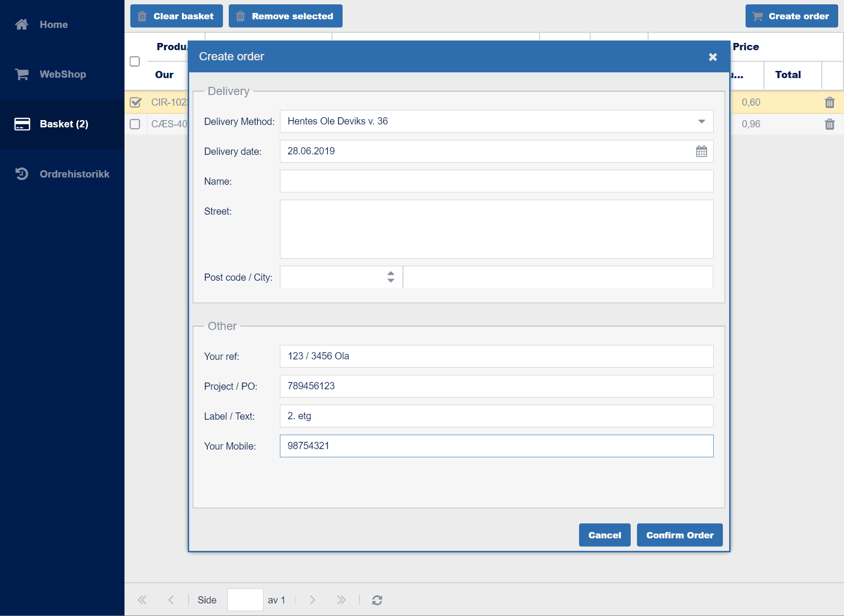Uncheck the CIR-102 row checkbox

pyautogui.click(x=136, y=102)
